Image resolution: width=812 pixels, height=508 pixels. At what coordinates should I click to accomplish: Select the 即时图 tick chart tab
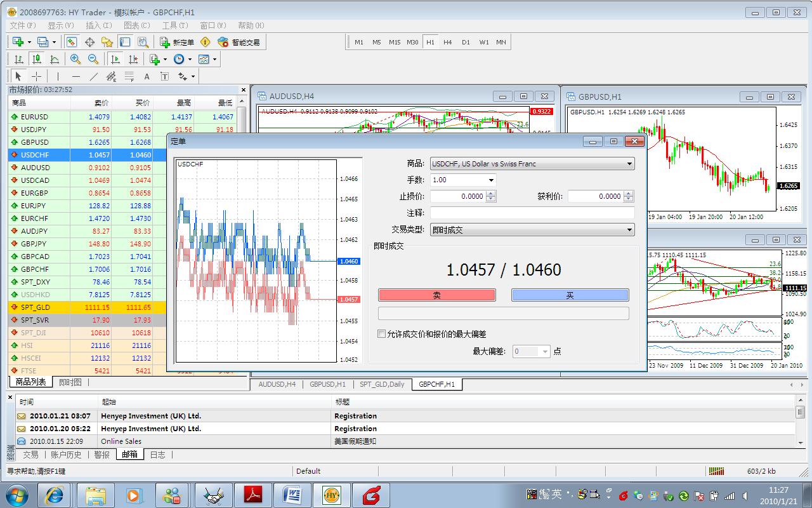(x=70, y=382)
